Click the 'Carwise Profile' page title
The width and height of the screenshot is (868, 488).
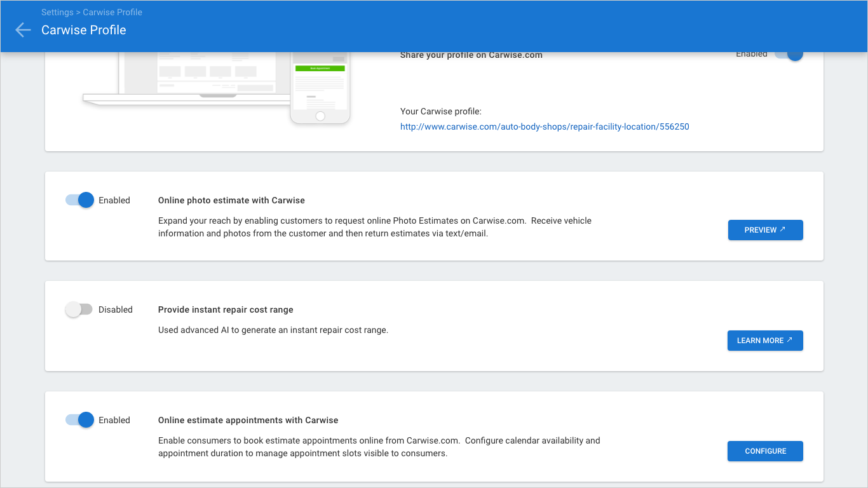(x=83, y=30)
